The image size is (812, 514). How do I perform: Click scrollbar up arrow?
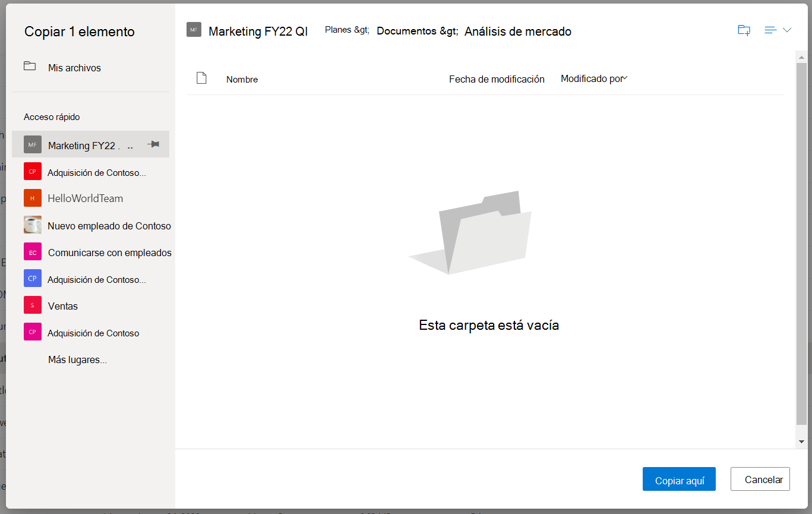(801, 57)
